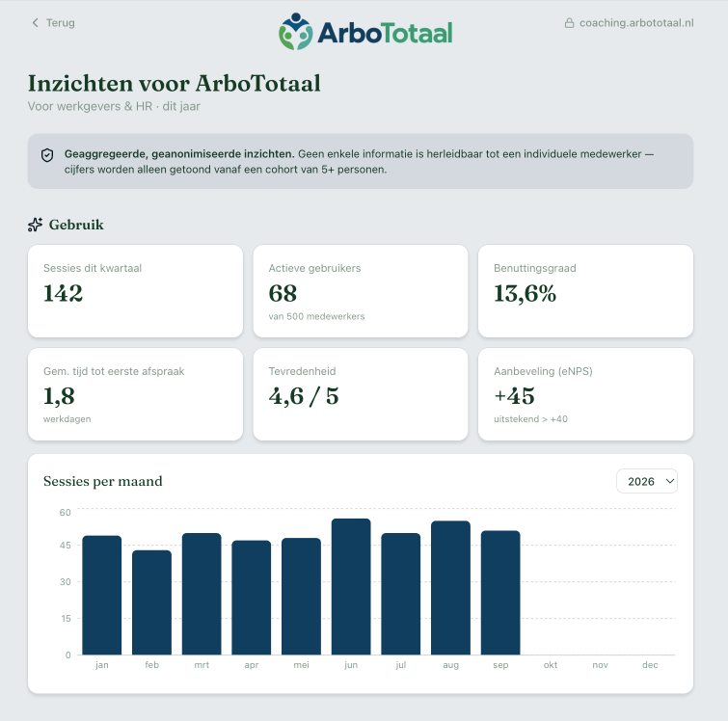Click the '60' y-axis label

65,513
